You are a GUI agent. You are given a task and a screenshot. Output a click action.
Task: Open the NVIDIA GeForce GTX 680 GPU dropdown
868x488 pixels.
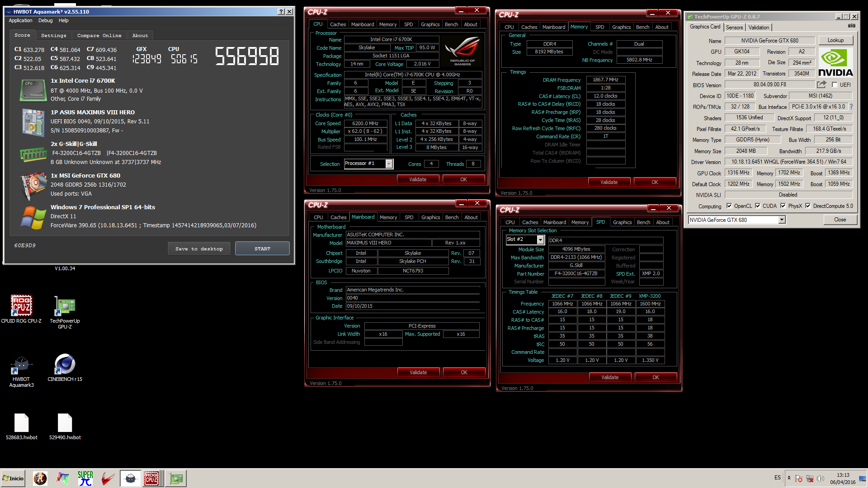coord(782,220)
